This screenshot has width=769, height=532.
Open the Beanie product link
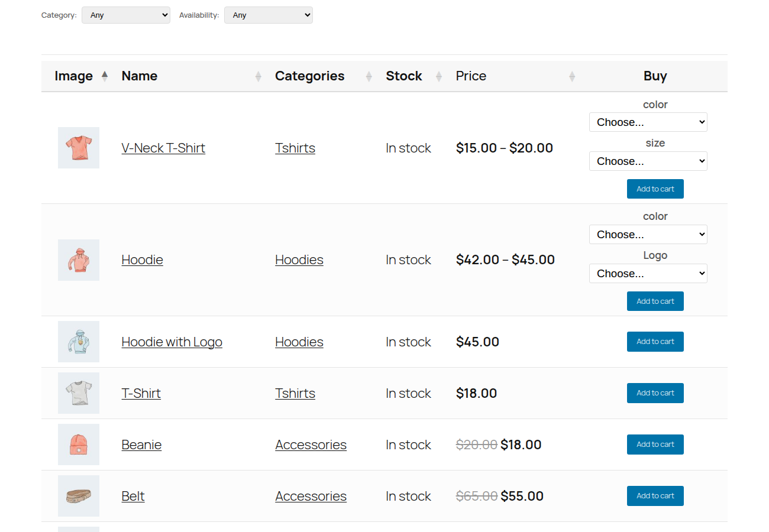[141, 445]
